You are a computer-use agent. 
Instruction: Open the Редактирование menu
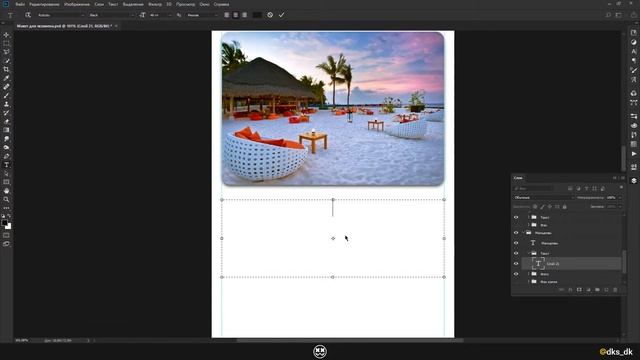(44, 4)
